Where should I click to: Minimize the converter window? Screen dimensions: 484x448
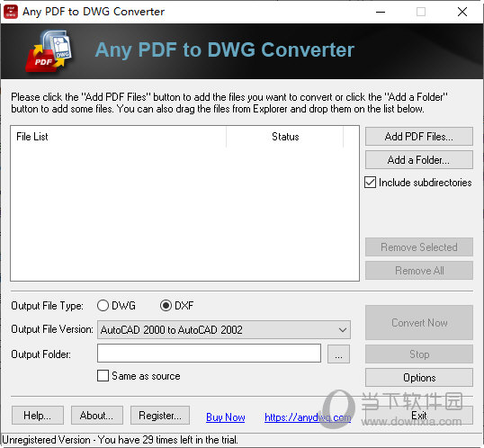click(x=381, y=12)
